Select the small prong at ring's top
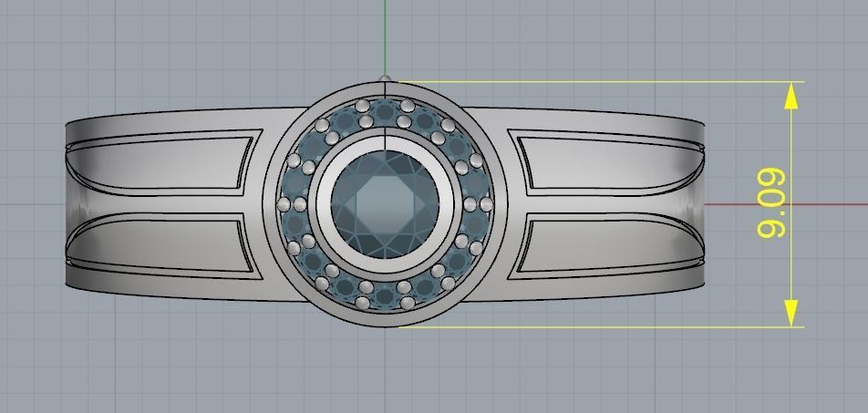 coord(385,78)
